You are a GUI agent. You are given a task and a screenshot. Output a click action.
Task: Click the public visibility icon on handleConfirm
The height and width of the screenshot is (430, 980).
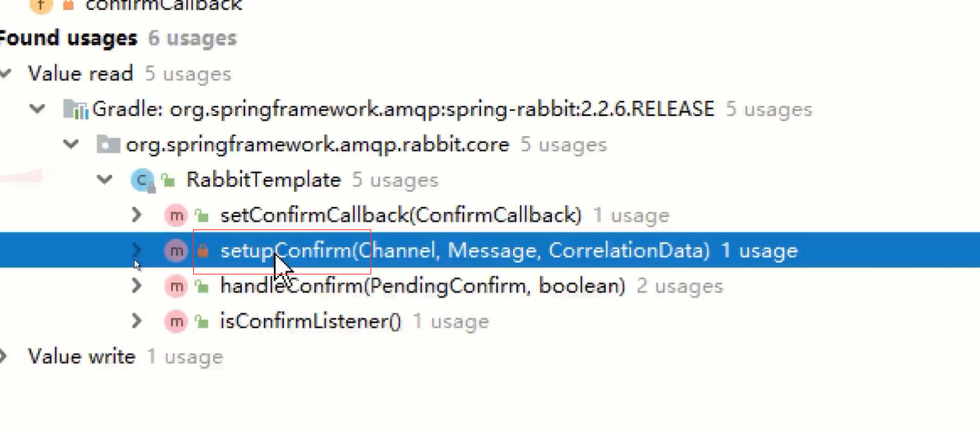point(202,287)
